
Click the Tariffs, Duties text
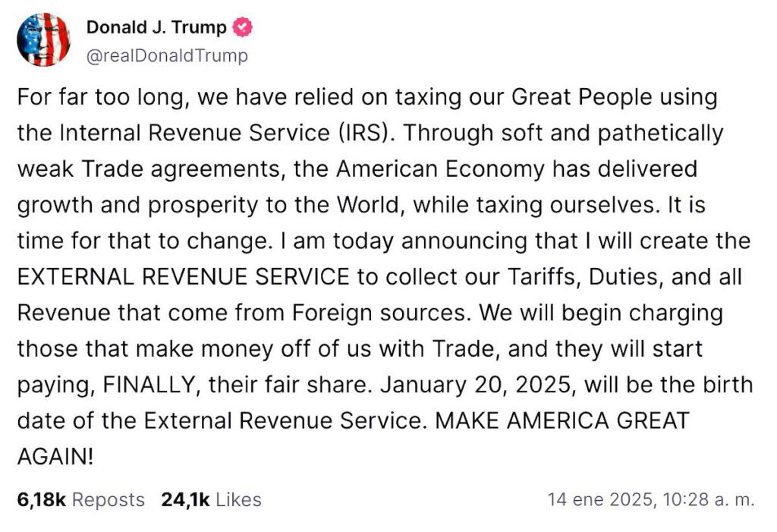pyautogui.click(x=550, y=276)
